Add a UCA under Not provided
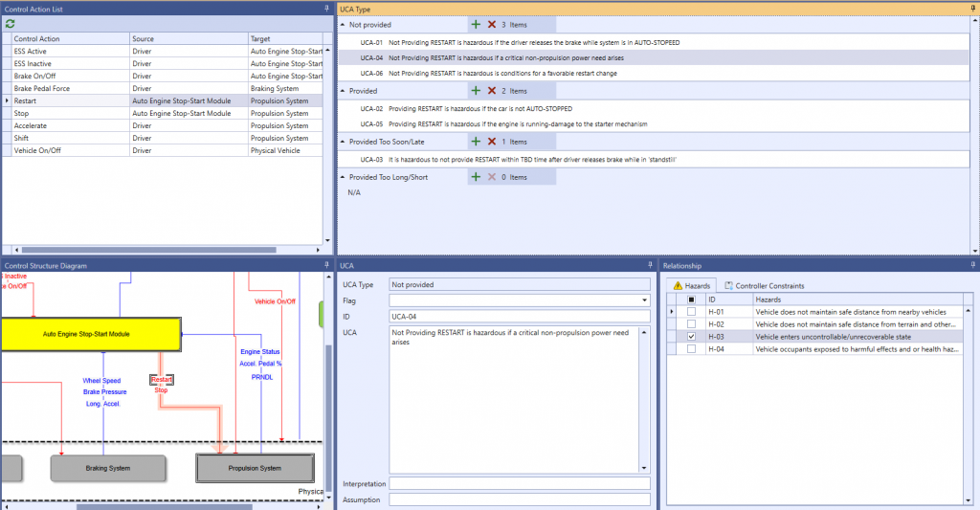This screenshot has height=510, width=980. pyautogui.click(x=476, y=24)
